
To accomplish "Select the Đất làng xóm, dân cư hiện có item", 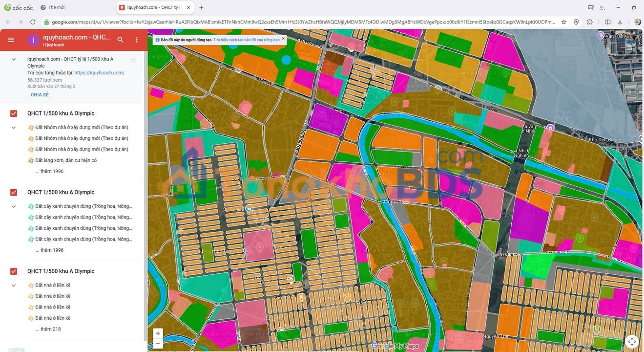I will pyautogui.click(x=65, y=160).
